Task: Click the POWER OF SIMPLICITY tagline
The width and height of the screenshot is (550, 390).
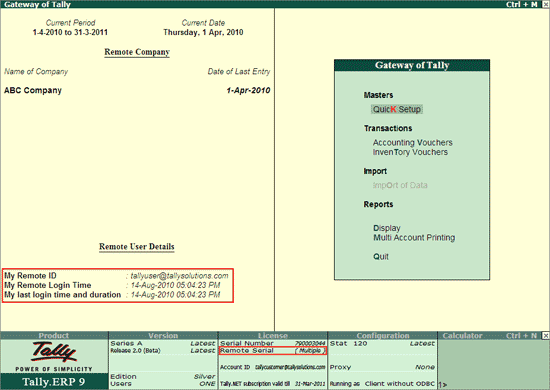Action: [54, 369]
